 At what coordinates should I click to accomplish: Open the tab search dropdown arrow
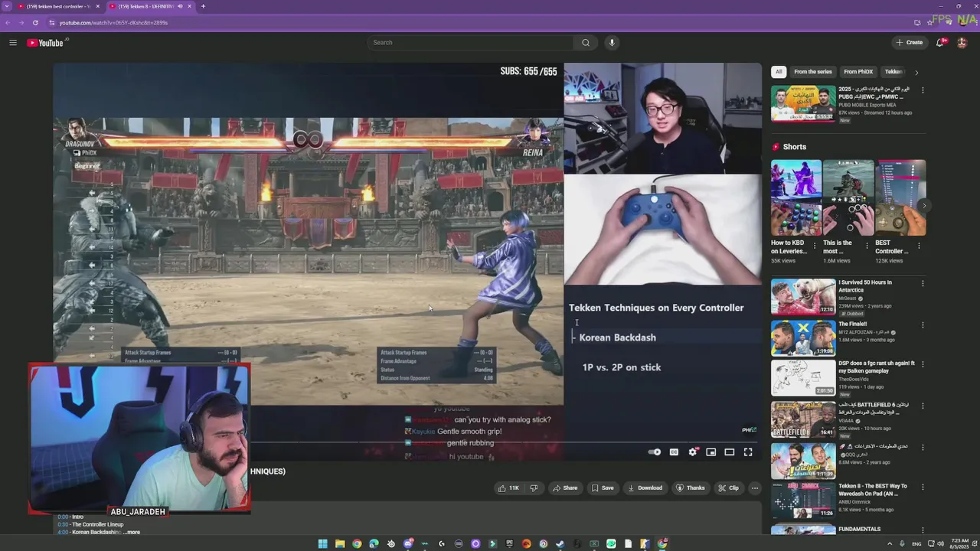click(8, 6)
